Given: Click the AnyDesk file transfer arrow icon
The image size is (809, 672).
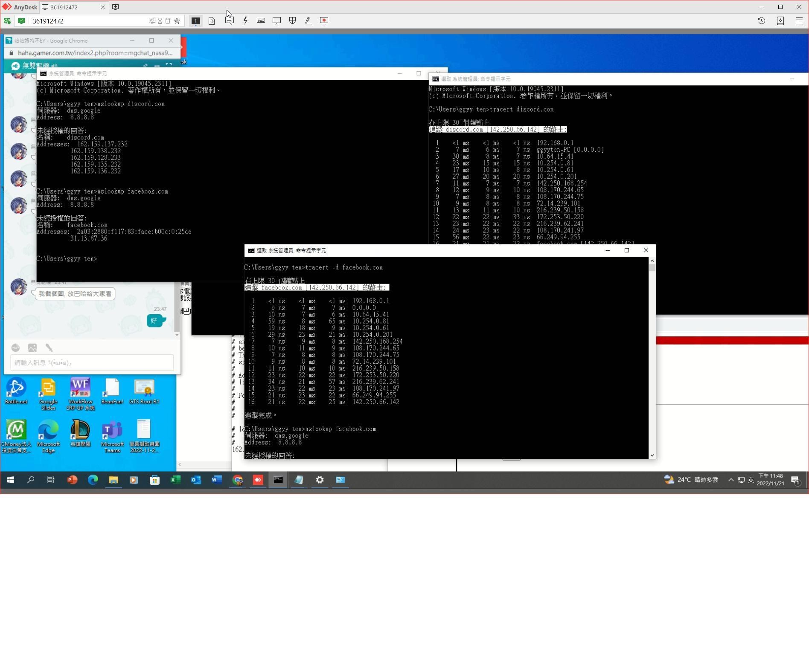Looking at the screenshot, I should [x=212, y=20].
